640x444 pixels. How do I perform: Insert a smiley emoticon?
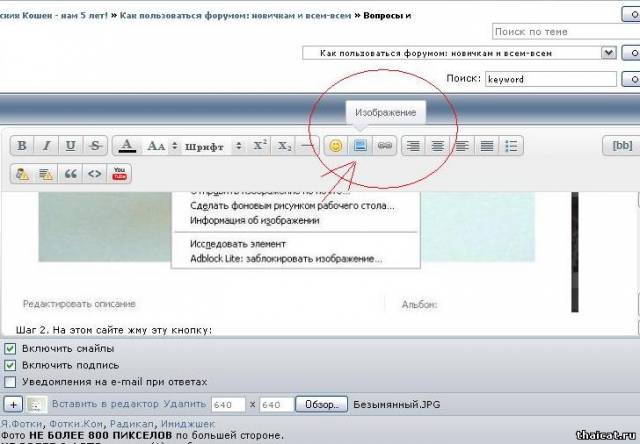pyautogui.click(x=336, y=146)
